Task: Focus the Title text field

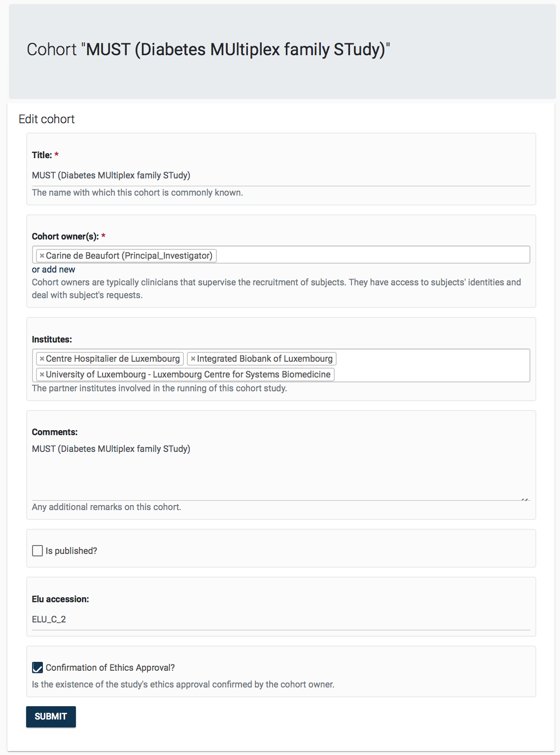Action: click(x=281, y=175)
